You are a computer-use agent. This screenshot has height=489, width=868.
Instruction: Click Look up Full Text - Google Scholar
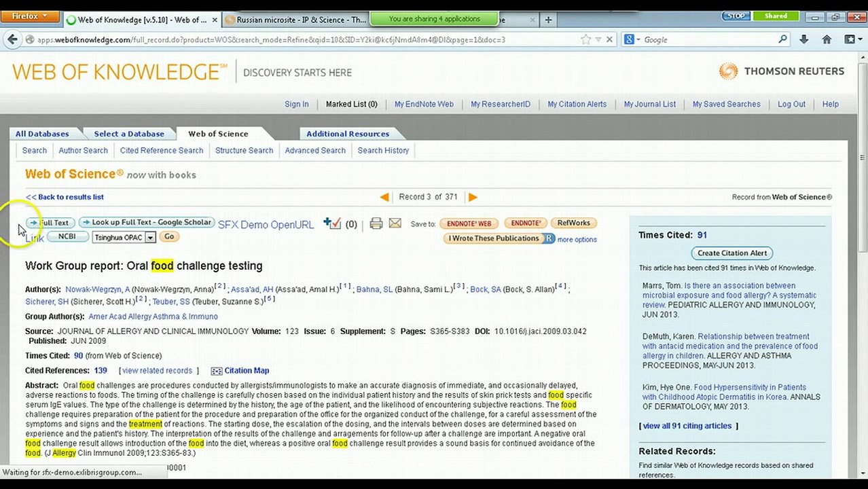pos(147,222)
